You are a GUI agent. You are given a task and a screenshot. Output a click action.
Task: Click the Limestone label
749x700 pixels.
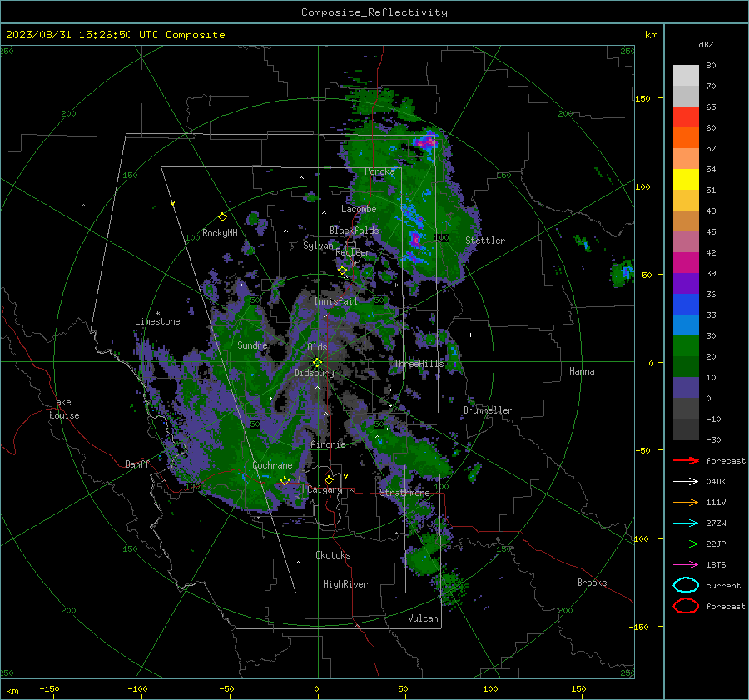157,321
